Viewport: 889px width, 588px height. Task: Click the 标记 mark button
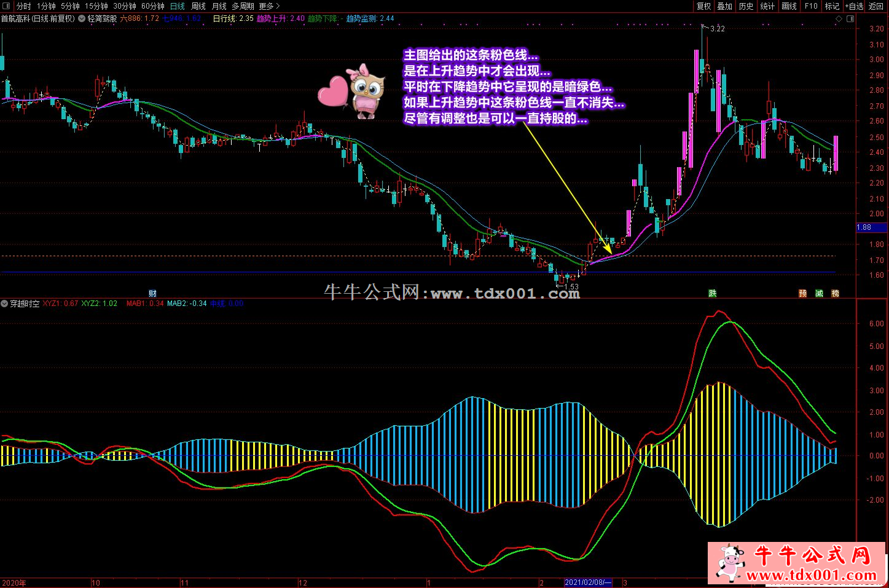coord(832,6)
